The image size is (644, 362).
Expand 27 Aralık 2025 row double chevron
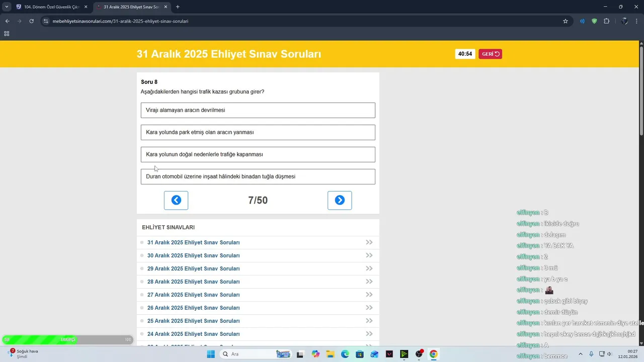369,295
